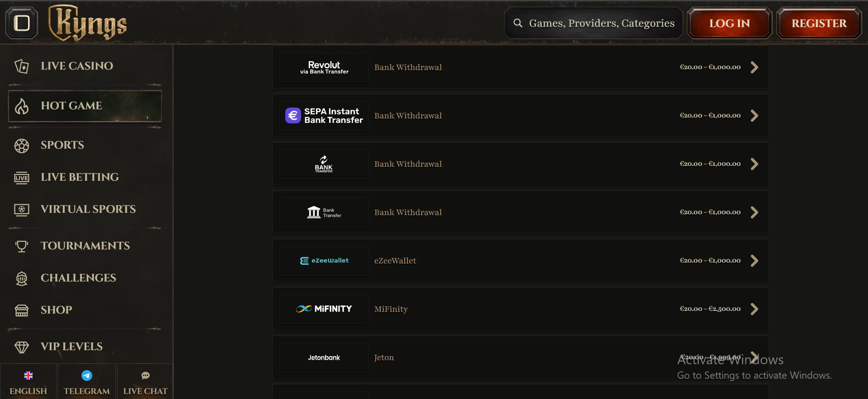Start a Live Chat session
The width and height of the screenshot is (868, 399).
(145, 382)
